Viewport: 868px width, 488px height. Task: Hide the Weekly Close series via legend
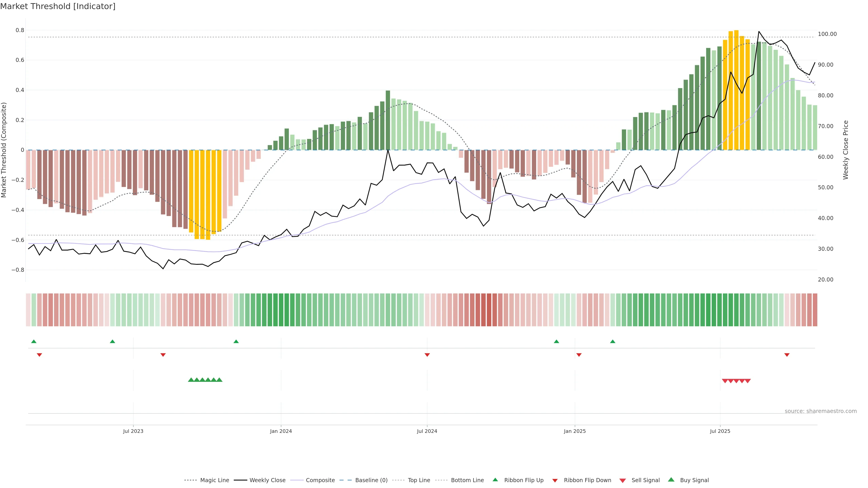pos(267,480)
